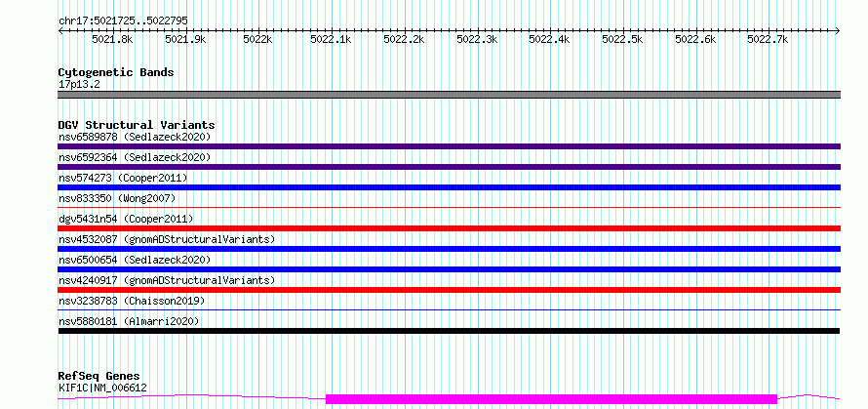Open variant nsv833350 (Wong2007) label
The height and width of the screenshot is (409, 868).
pyautogui.click(x=117, y=198)
